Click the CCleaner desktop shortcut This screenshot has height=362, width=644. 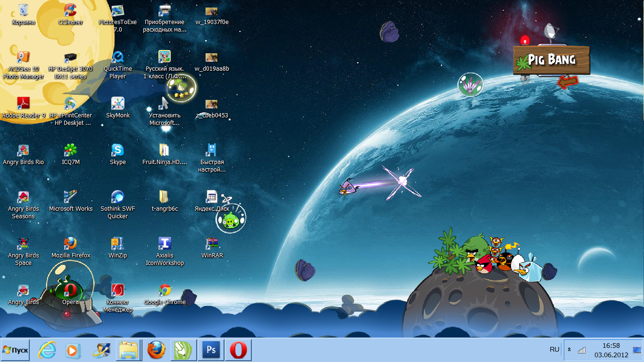click(x=70, y=11)
